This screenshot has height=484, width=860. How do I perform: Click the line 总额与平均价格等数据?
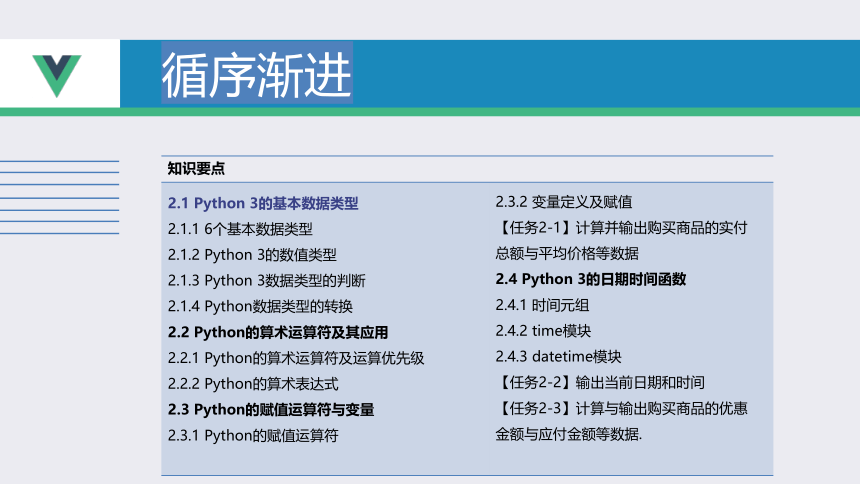[567, 254]
